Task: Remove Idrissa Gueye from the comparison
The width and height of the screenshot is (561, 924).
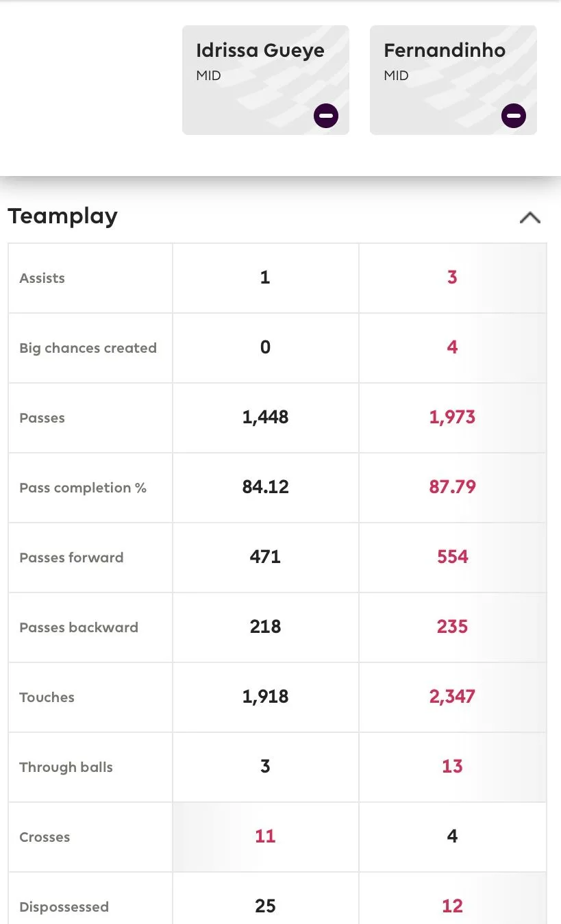Action: [326, 116]
